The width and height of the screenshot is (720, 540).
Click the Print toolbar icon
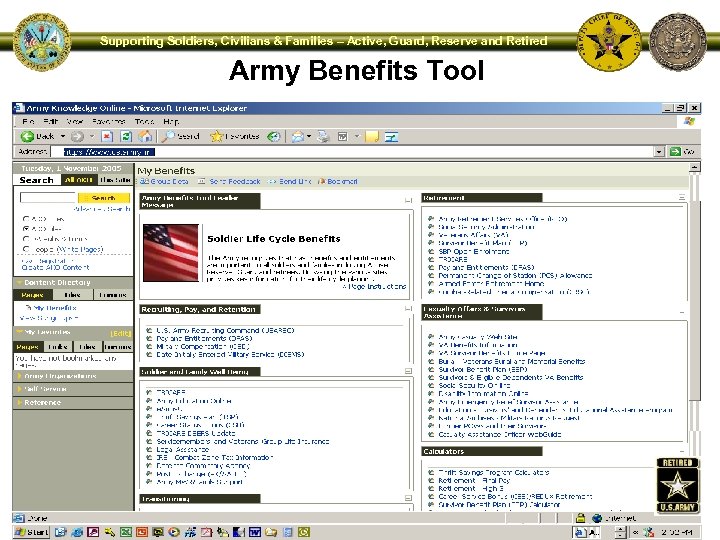pos(324,136)
